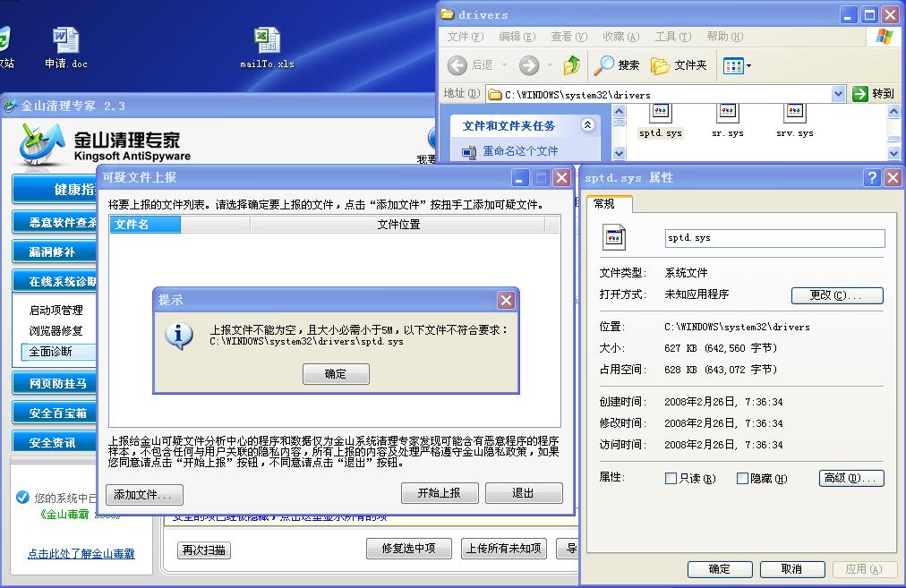Screen dimensions: 906x588
Task: Click the Back arrow in drivers window
Action: coord(457,65)
